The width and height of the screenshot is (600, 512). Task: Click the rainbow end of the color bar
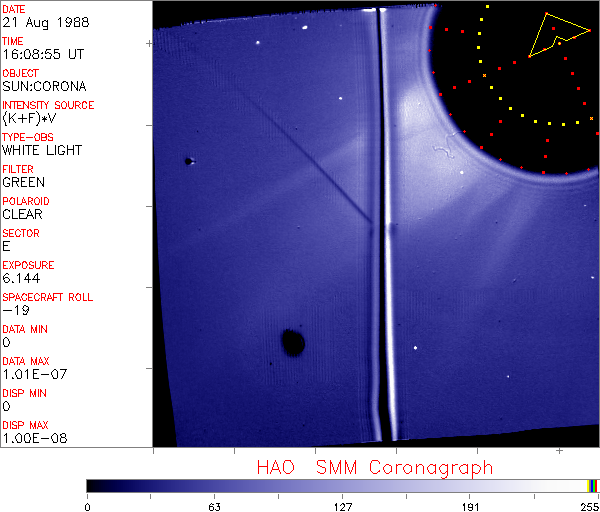593,485
